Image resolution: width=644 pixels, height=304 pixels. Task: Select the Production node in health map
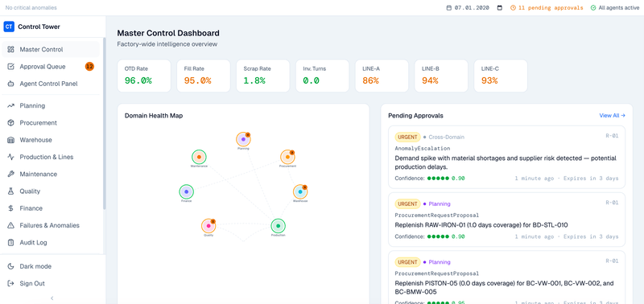click(278, 226)
